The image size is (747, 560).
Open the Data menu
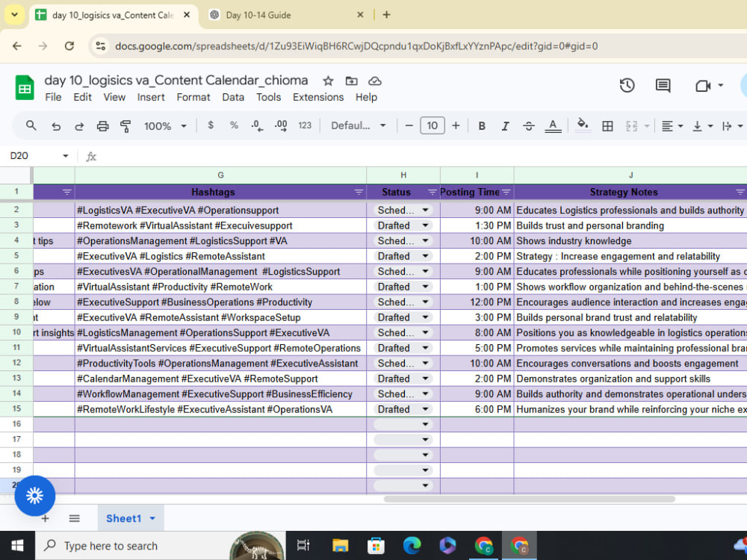[x=233, y=97]
